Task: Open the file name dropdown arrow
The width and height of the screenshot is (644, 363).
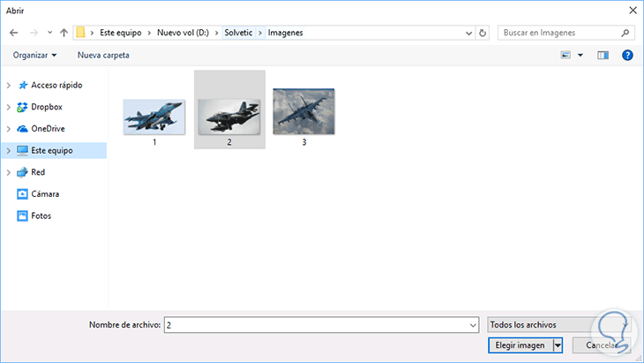Action: pyautogui.click(x=473, y=325)
